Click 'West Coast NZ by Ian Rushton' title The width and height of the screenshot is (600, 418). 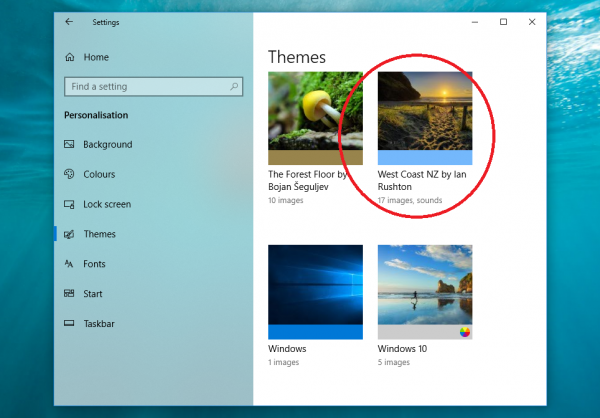coord(422,180)
